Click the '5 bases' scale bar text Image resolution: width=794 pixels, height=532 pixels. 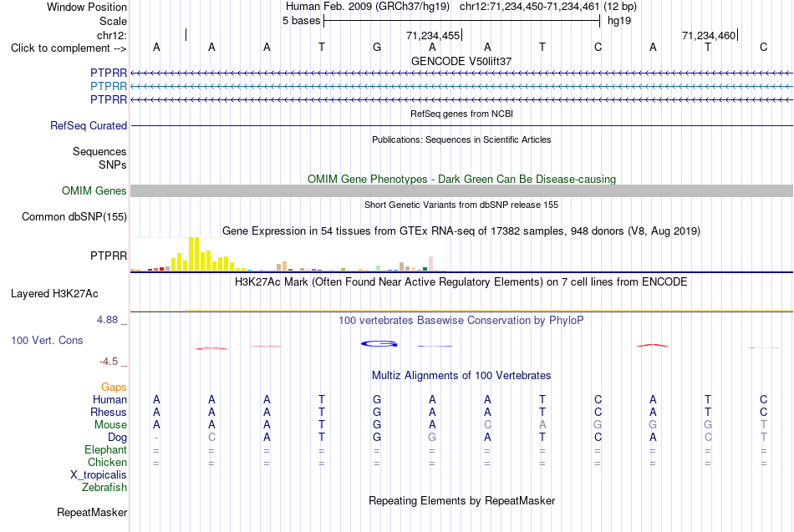pos(301,21)
